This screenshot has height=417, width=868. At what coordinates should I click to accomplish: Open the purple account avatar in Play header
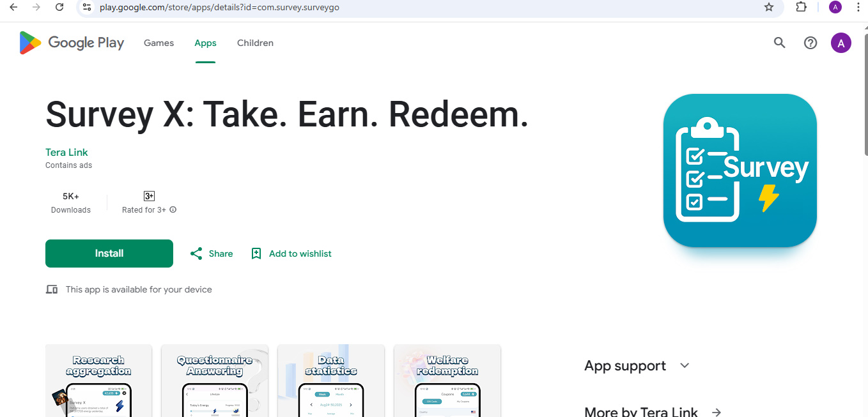(841, 43)
